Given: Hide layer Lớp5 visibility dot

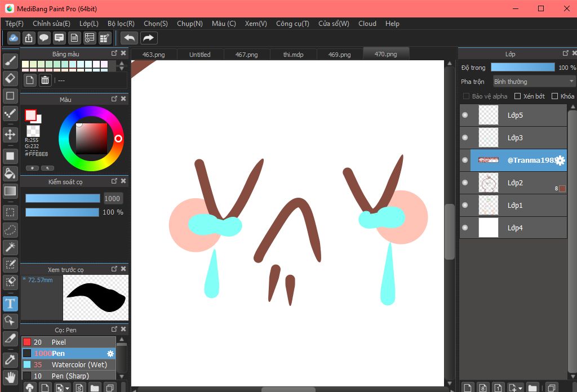Looking at the screenshot, I should pyautogui.click(x=465, y=115).
